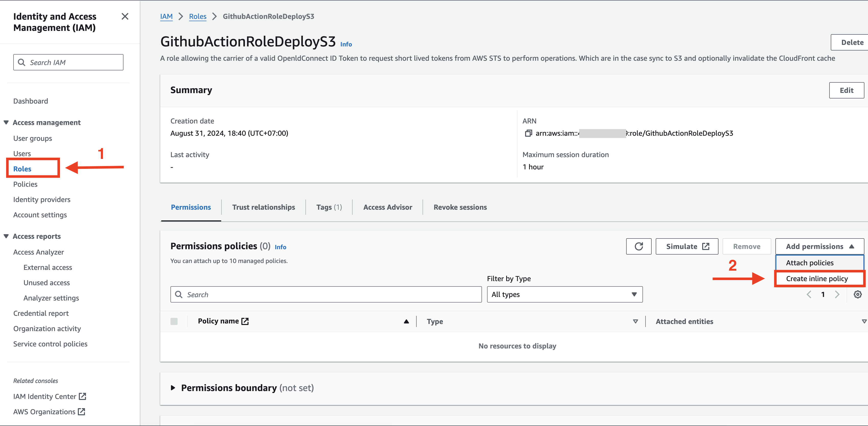Open Info for Permissions policies
This screenshot has height=426, width=868.
pyautogui.click(x=280, y=247)
